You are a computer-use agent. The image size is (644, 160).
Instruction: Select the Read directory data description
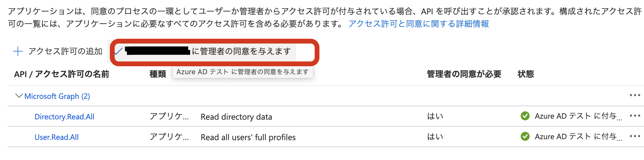click(236, 117)
